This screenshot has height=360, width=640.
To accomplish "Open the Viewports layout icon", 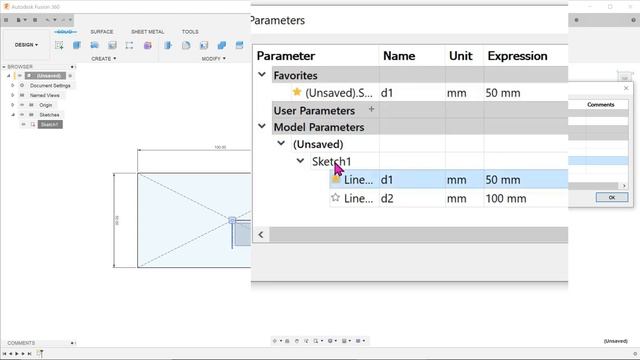I will [x=358, y=341].
